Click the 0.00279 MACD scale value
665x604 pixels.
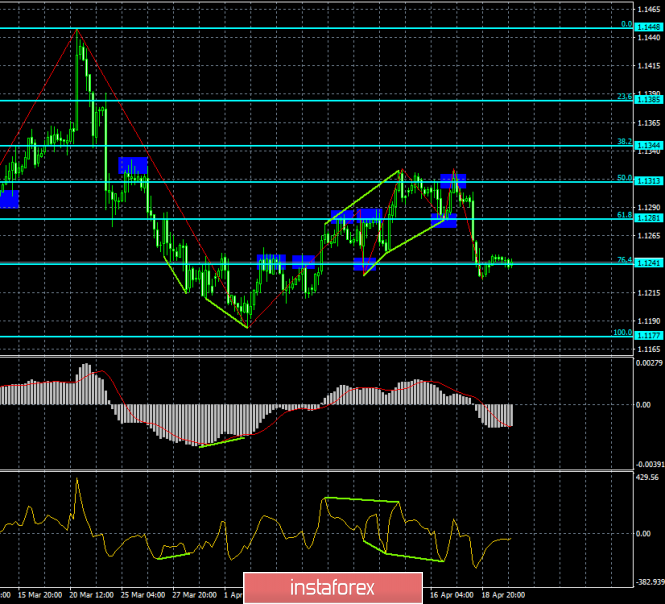click(648, 362)
